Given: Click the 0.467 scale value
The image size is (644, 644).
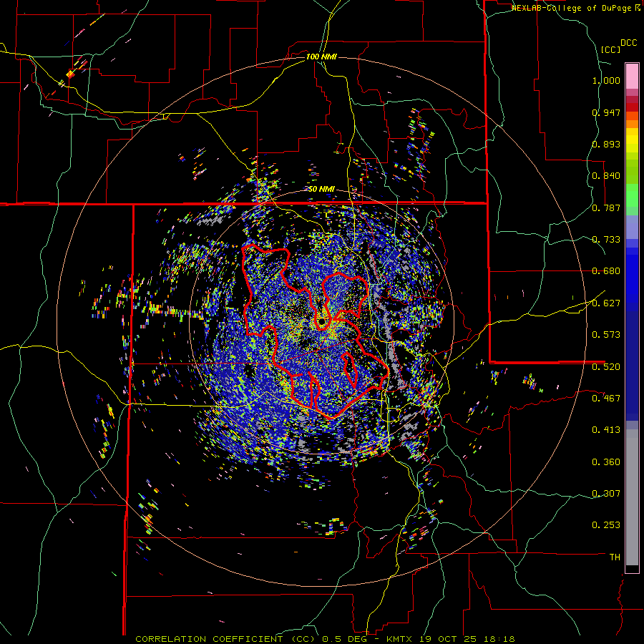Looking at the screenshot, I should pos(606,399).
